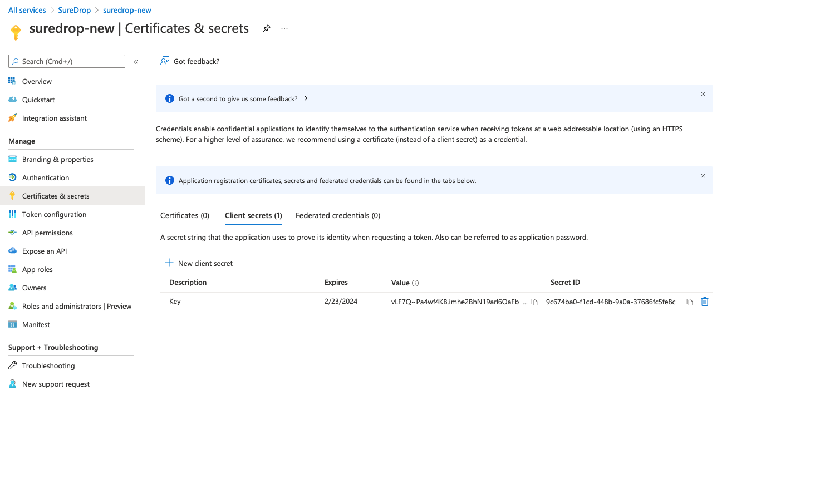Dismiss the feedback request banner
This screenshot has height=504, width=820.
point(703,94)
